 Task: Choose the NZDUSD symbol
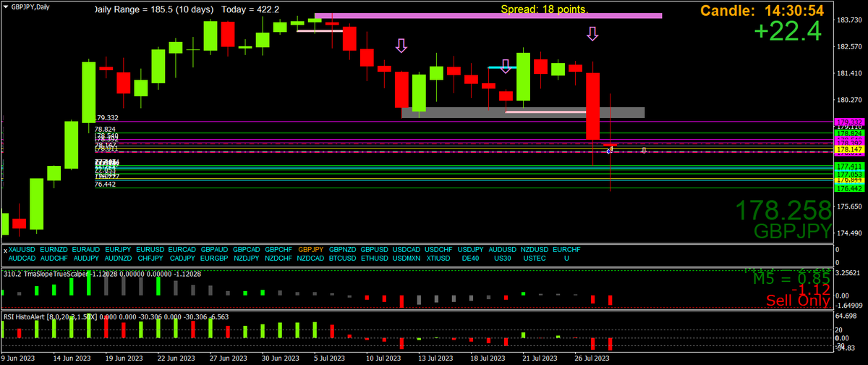(535, 249)
